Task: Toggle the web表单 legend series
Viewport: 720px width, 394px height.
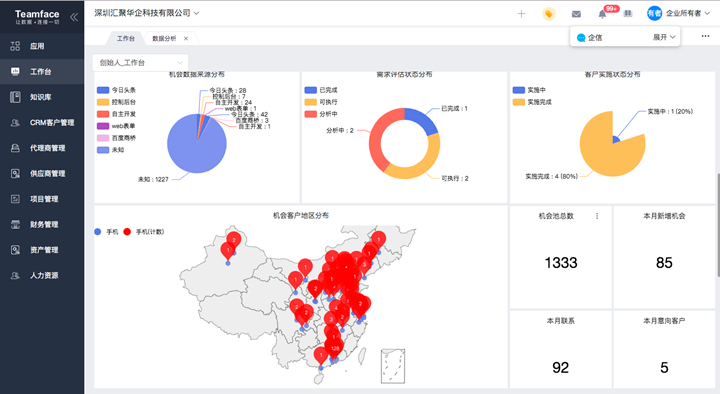Action: tap(116, 126)
